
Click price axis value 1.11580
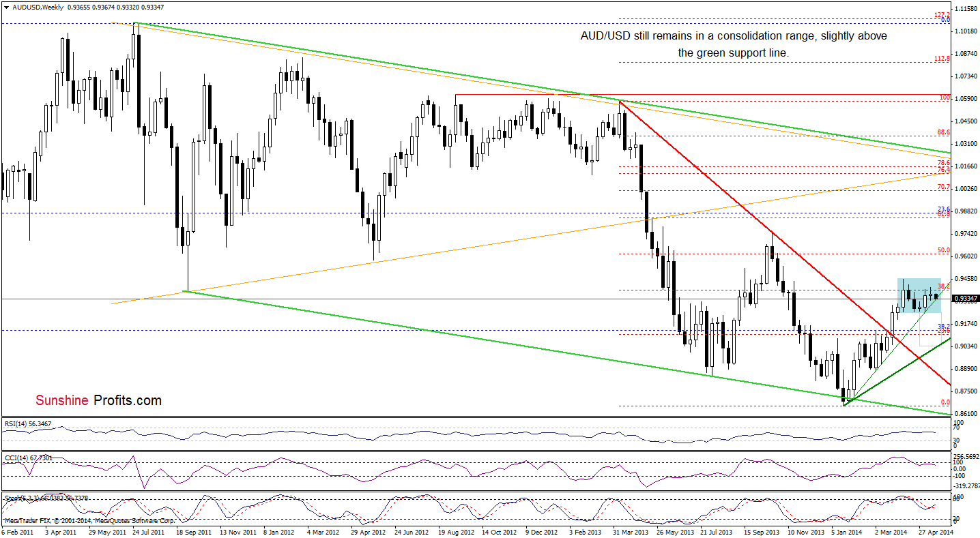click(965, 9)
